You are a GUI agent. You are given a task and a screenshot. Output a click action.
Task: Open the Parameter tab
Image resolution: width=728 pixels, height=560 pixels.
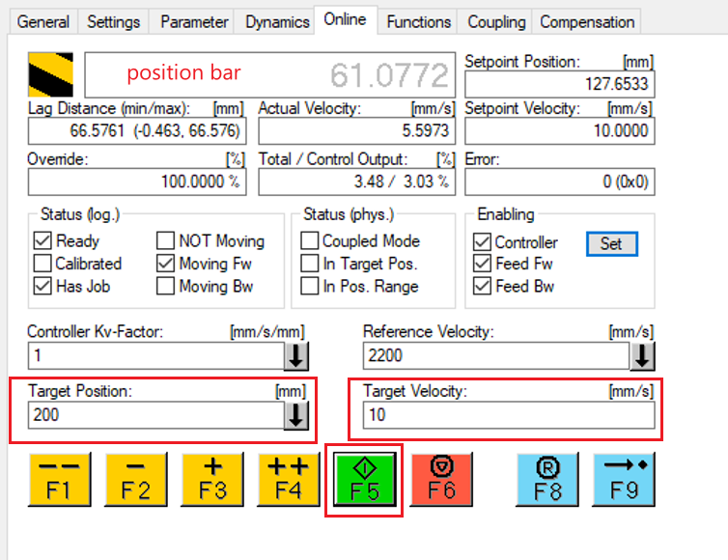[x=194, y=21]
